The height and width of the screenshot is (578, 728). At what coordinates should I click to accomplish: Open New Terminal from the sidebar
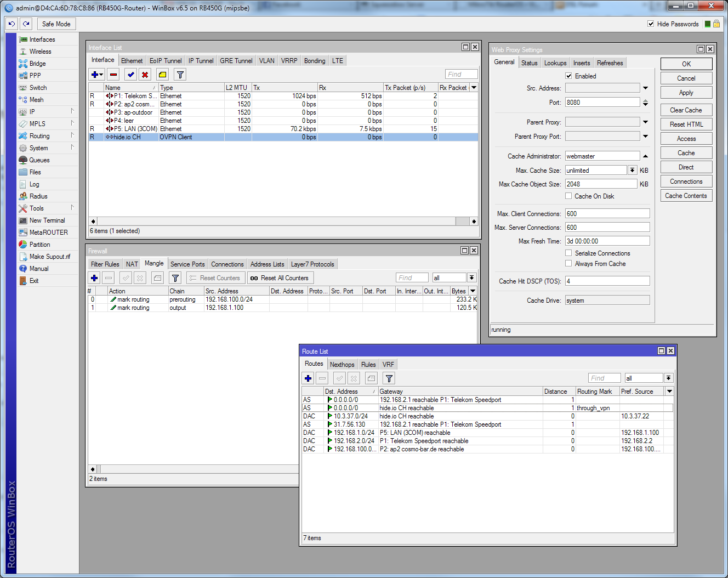pos(41,220)
